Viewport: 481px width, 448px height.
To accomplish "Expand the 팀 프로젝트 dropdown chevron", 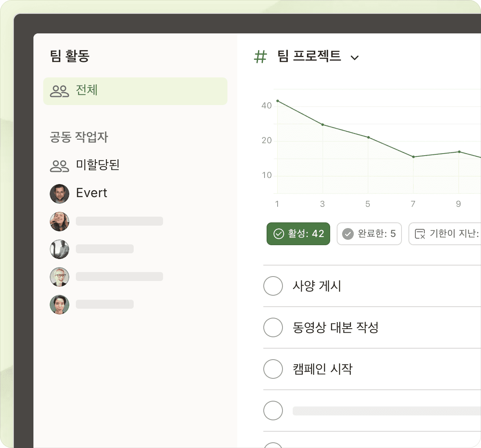I will [x=355, y=57].
